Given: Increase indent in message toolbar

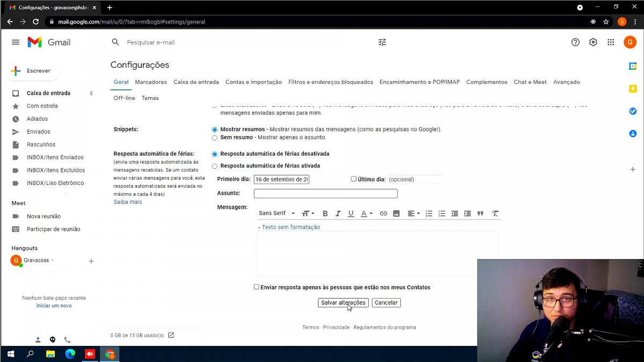Looking at the screenshot, I should click(467, 213).
